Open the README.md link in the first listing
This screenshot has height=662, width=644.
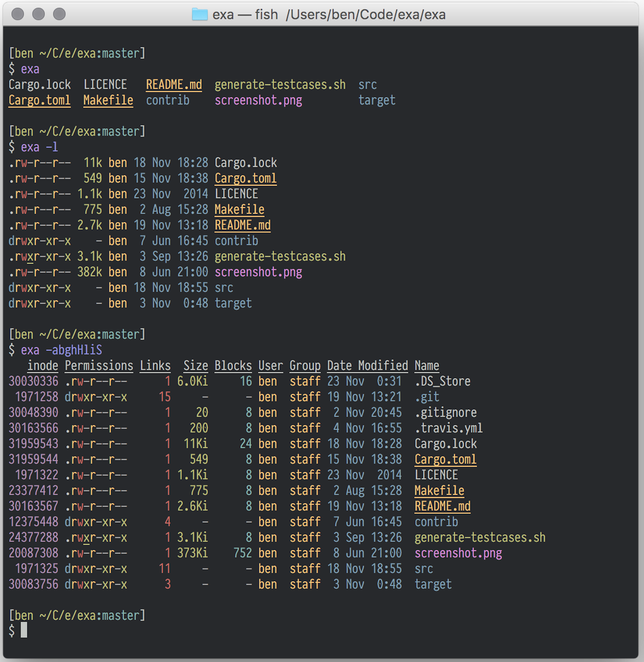[x=173, y=85]
